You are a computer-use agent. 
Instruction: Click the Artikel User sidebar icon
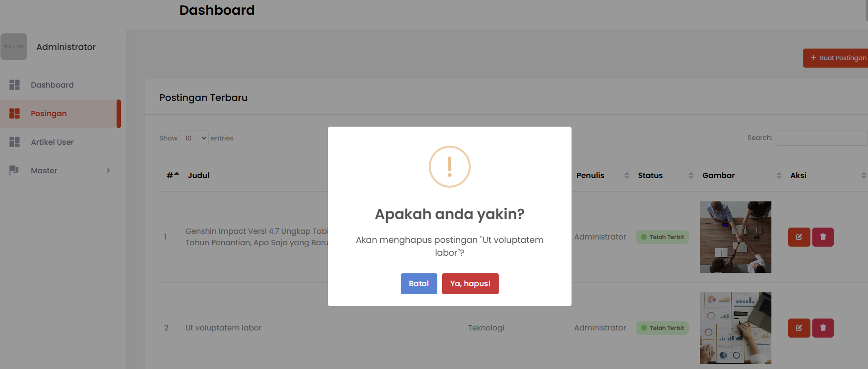14,142
